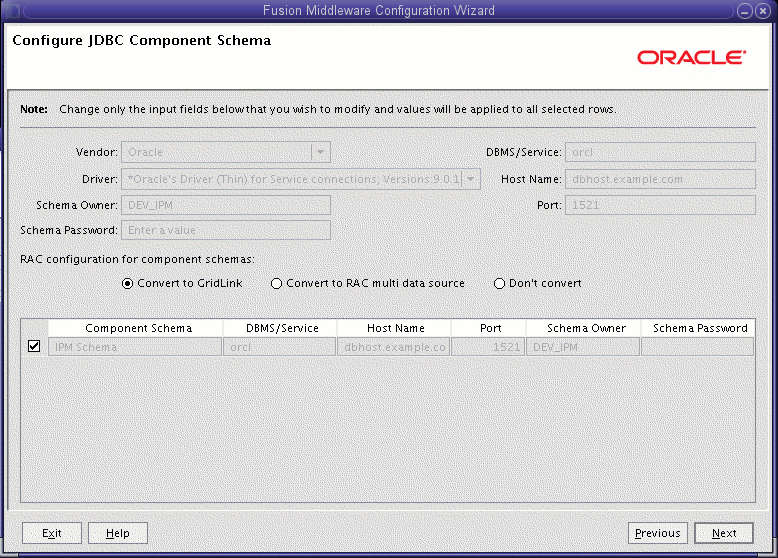Viewport: 778px width, 558px height.
Task: Click the Schema Owner input field
Action: 226,205
